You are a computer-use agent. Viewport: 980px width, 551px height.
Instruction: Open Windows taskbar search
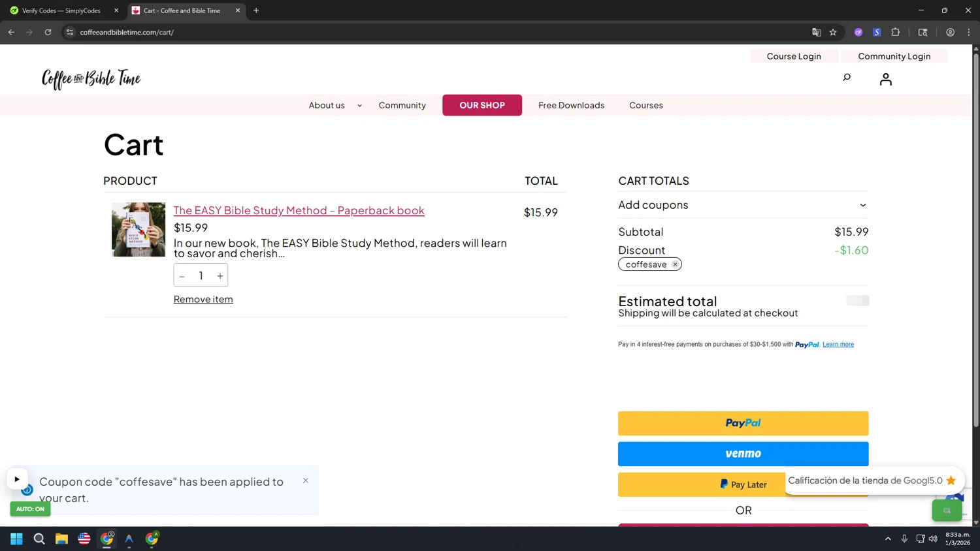[x=39, y=539]
